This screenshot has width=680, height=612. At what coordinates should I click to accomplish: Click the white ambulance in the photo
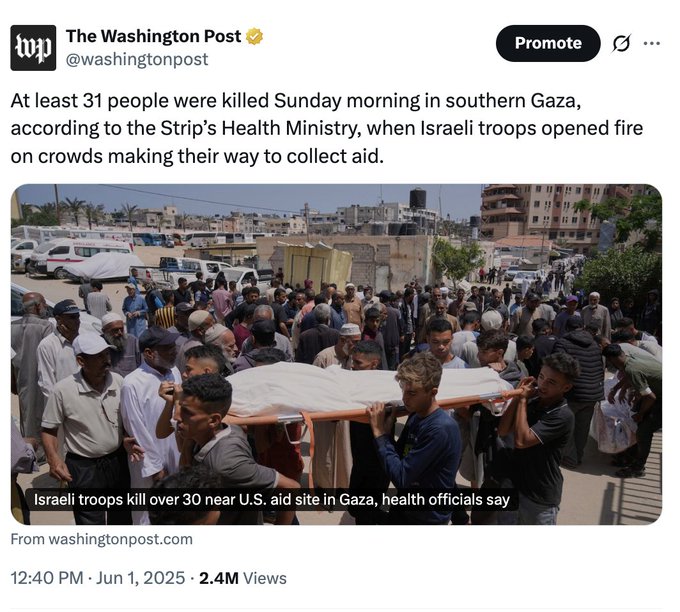78,256
